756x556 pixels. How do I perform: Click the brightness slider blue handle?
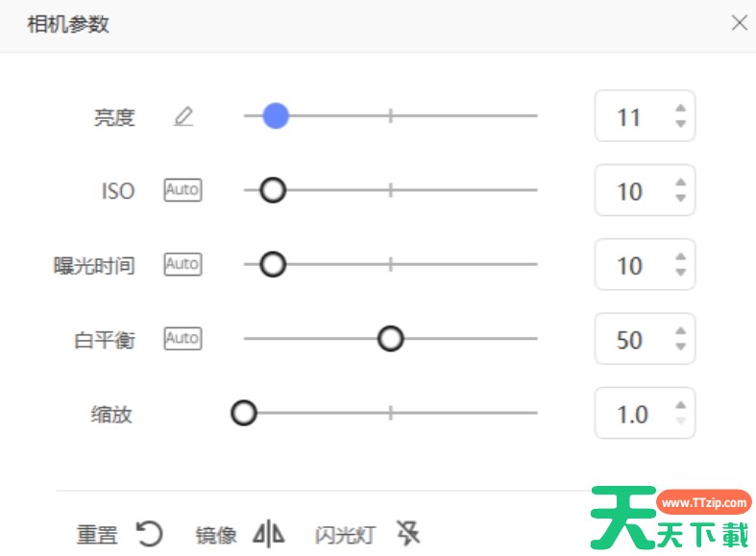[276, 116]
